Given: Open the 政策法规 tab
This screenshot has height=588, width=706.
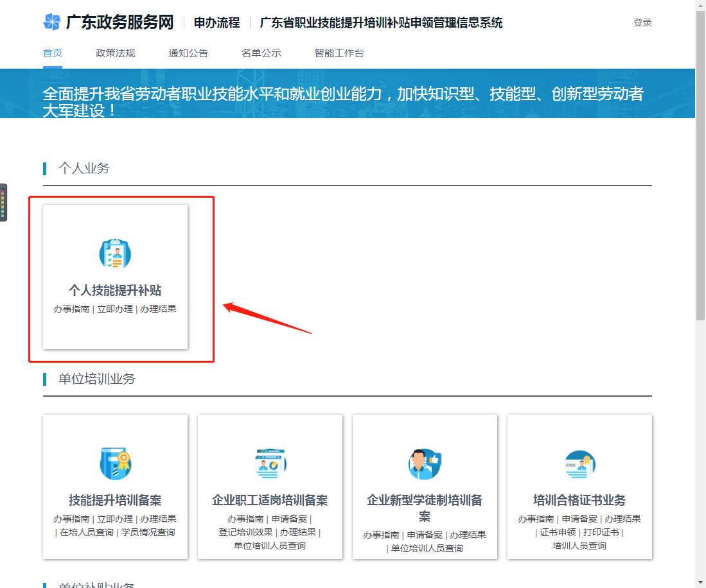Looking at the screenshot, I should click(115, 53).
